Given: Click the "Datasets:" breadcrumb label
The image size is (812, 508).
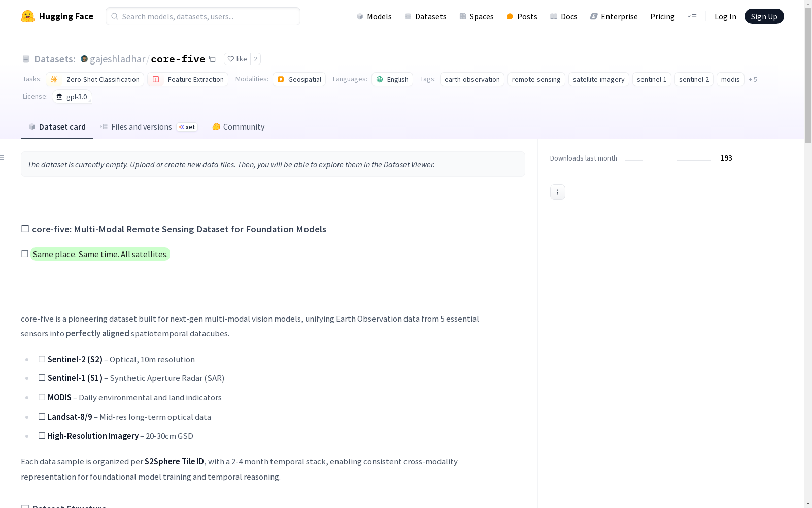Looking at the screenshot, I should [54, 59].
